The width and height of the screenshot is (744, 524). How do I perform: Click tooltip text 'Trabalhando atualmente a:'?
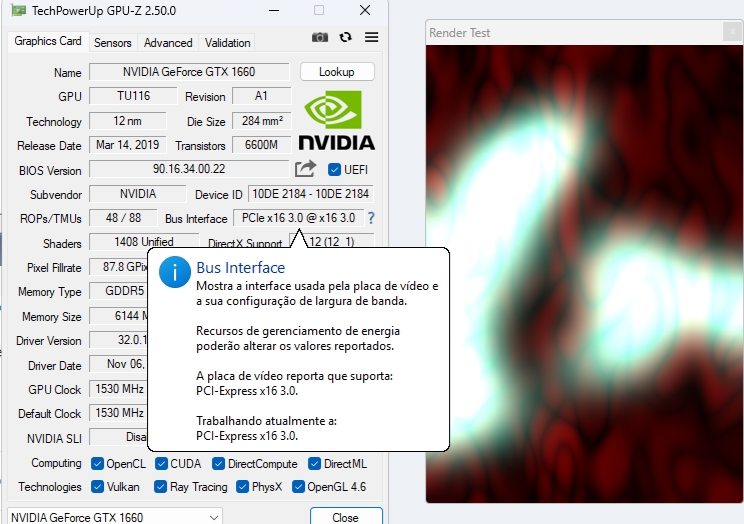pyautogui.click(x=266, y=421)
